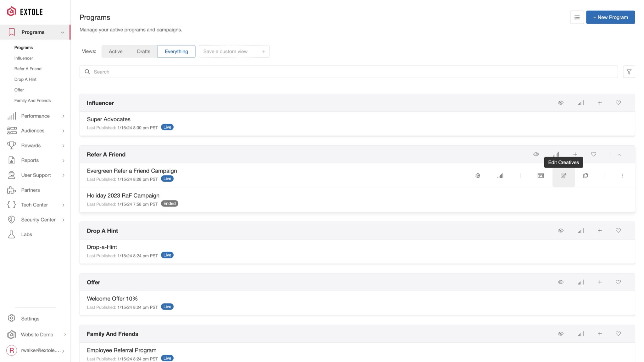The height and width of the screenshot is (362, 644).
Task: Favorite the Offer program with heart
Action: (618, 282)
